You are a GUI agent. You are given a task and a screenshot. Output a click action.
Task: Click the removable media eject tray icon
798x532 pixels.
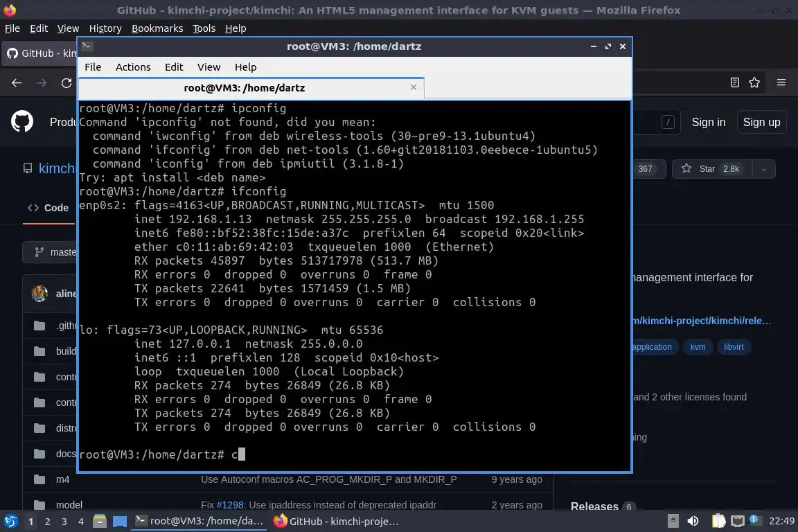click(673, 521)
